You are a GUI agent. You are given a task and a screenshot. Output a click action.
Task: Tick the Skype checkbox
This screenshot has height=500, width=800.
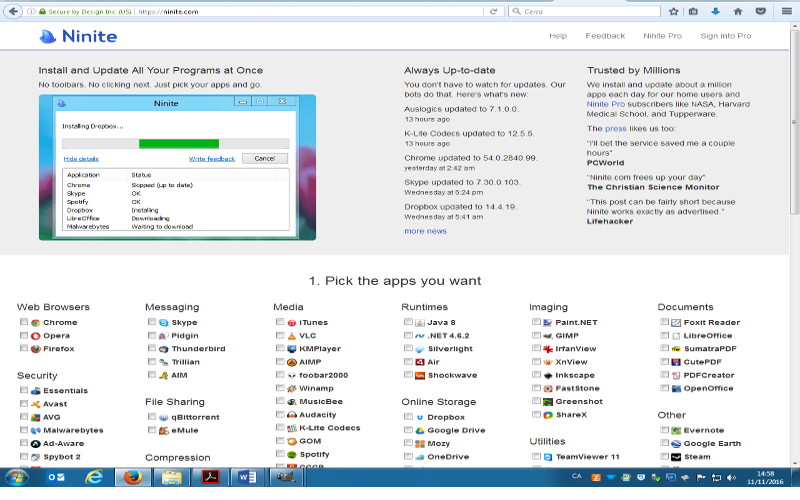tap(152, 323)
